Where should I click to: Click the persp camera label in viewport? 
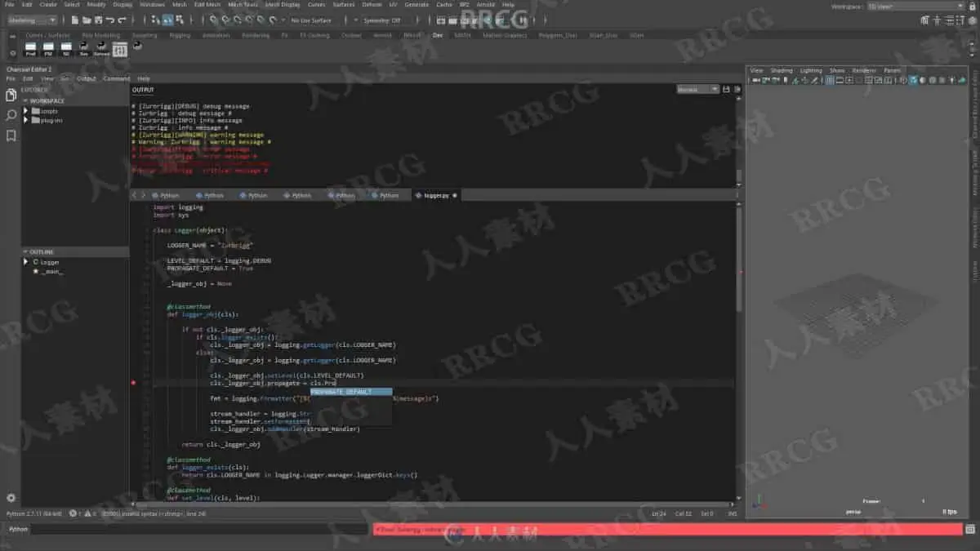click(853, 512)
